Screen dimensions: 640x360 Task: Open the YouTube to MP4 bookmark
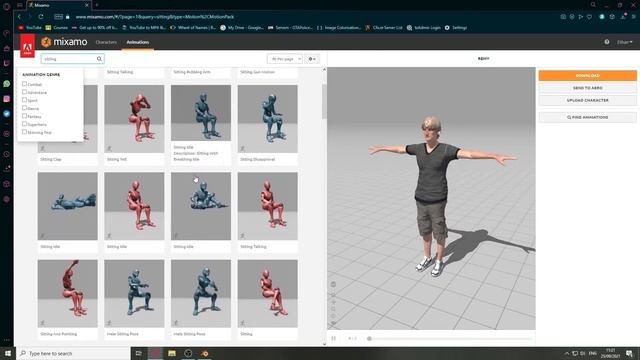[144, 28]
